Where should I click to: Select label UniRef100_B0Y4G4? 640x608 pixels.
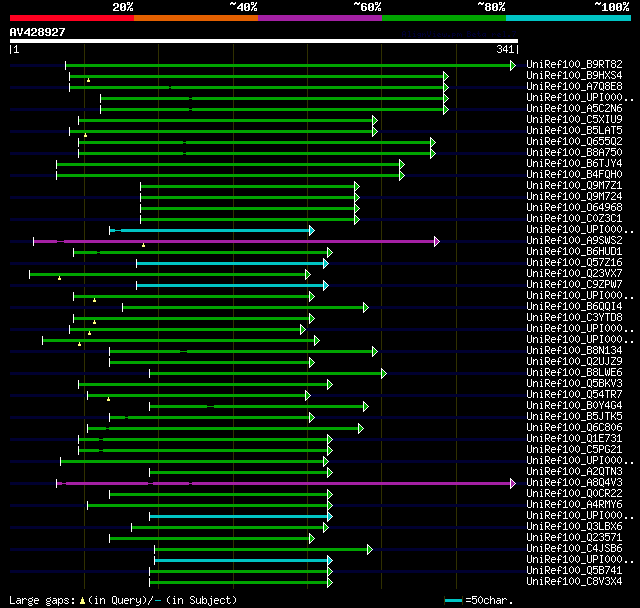click(574, 406)
